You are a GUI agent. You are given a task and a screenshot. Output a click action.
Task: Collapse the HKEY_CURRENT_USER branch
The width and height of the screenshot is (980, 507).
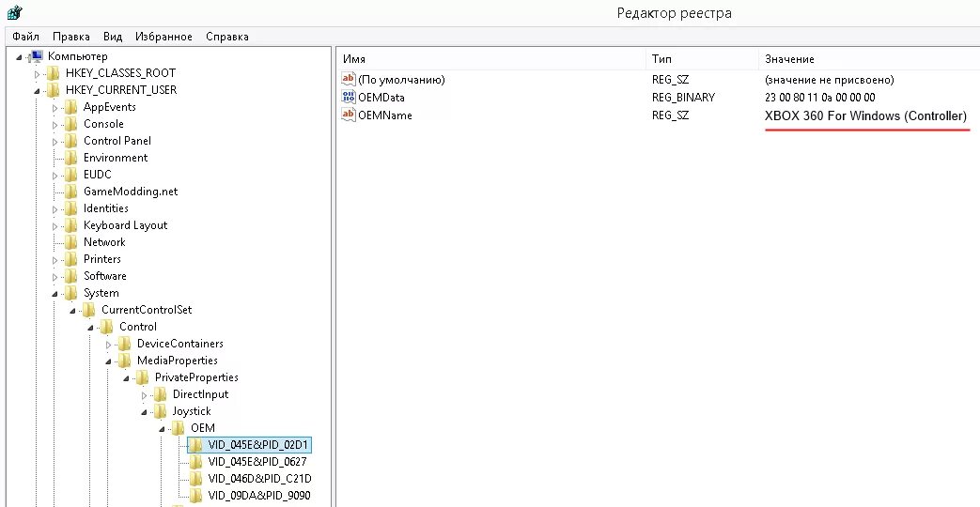click(37, 91)
